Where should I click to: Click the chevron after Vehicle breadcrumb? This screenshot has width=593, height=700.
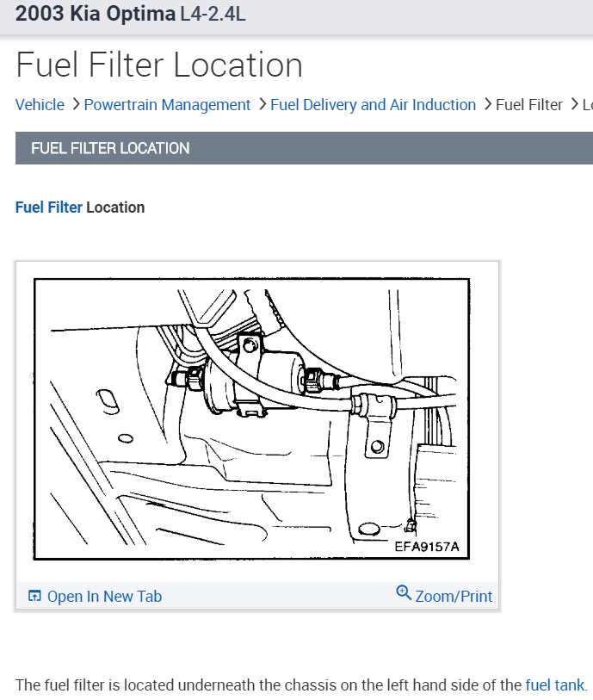76,104
